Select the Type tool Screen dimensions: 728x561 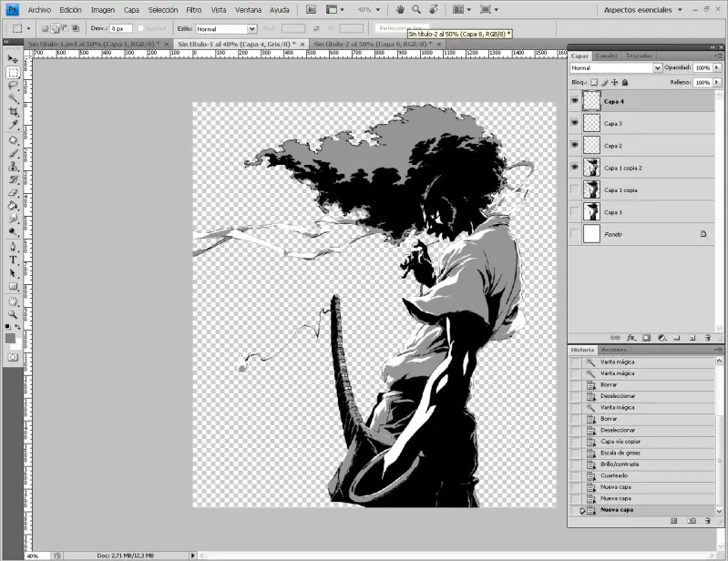click(13, 260)
